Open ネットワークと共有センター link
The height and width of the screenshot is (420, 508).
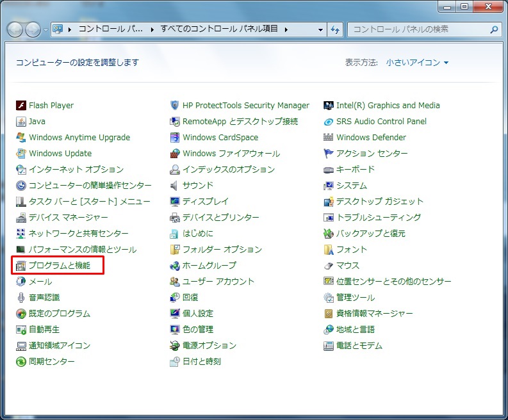point(78,234)
